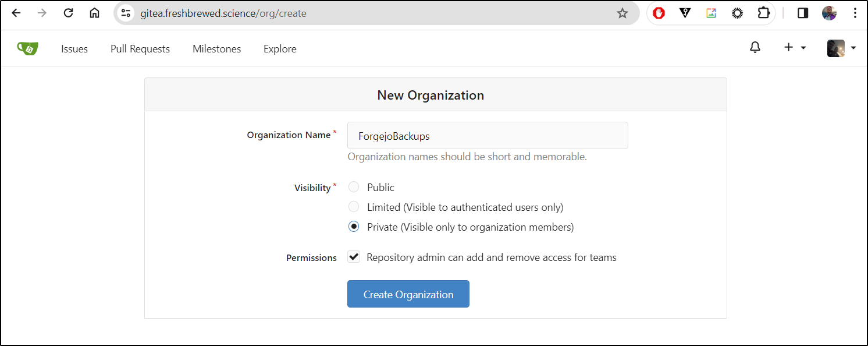Viewport: 868px width, 346px height.
Task: Choose Private visibility radio button
Action: pyautogui.click(x=354, y=227)
